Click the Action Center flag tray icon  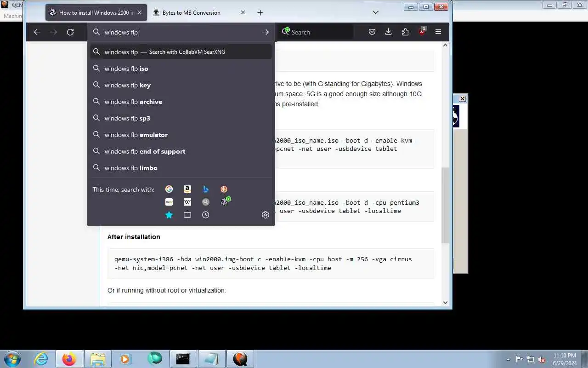coord(519,359)
